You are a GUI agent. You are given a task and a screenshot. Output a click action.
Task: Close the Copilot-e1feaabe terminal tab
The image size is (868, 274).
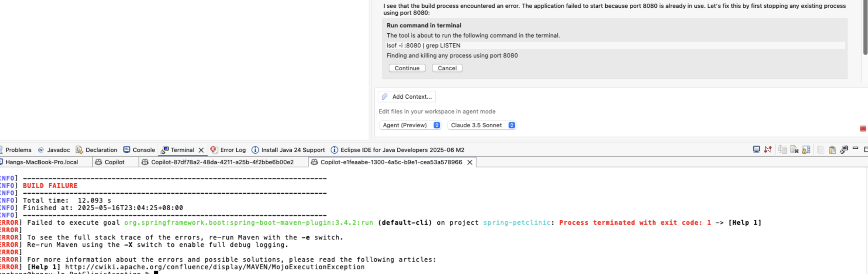[470, 162]
